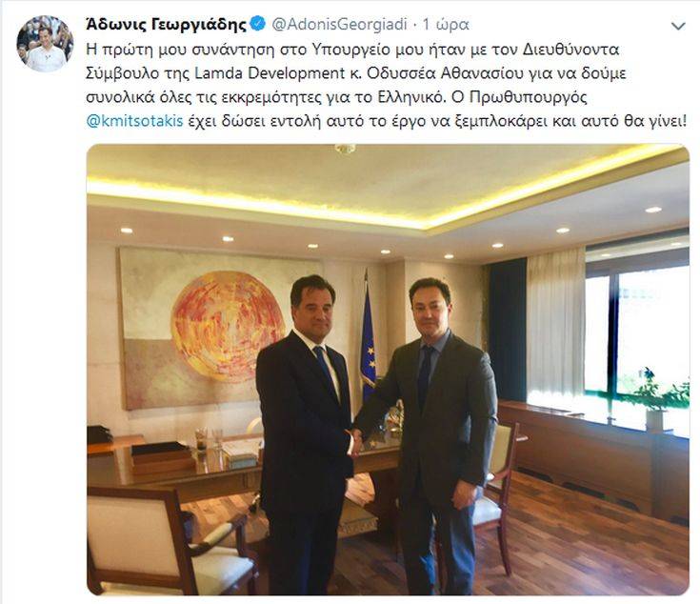Image resolution: width=700 pixels, height=604 pixels.
Task: Open the Άδωνις Γεωργιάδης profile avatar
Action: click(45, 44)
